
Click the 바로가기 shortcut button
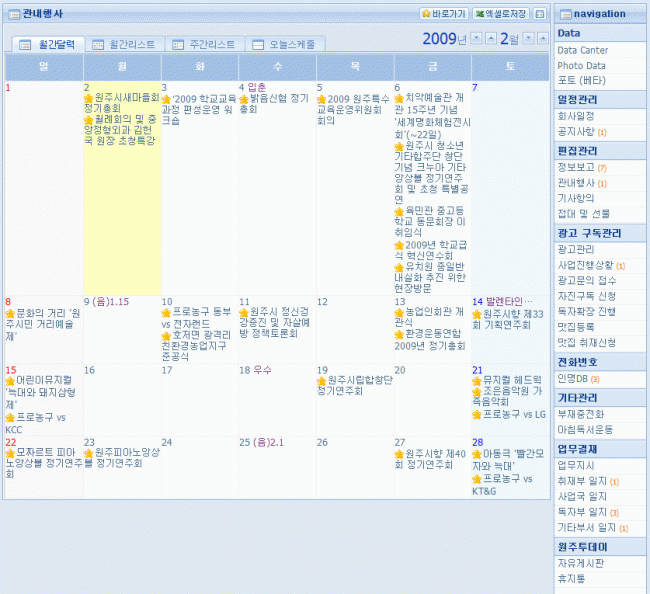click(x=444, y=14)
